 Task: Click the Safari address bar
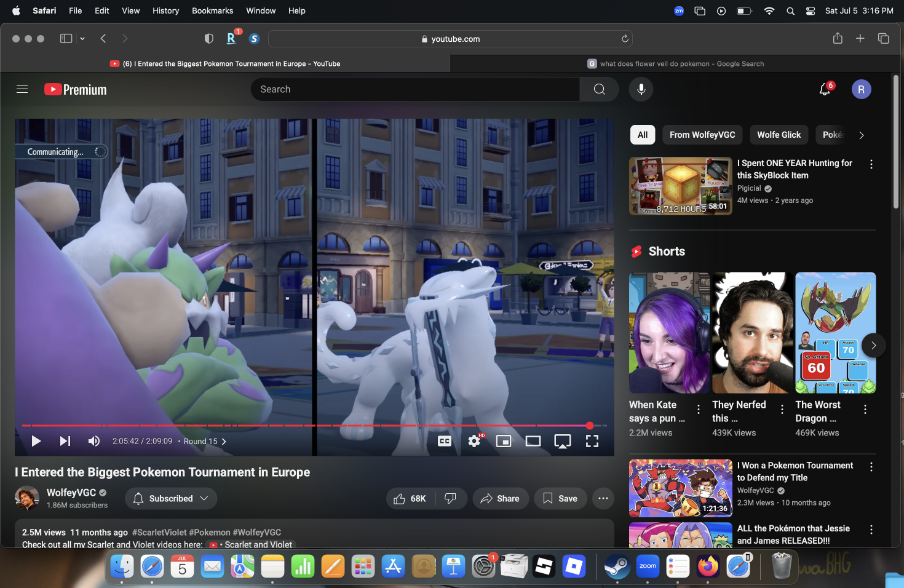click(x=450, y=39)
